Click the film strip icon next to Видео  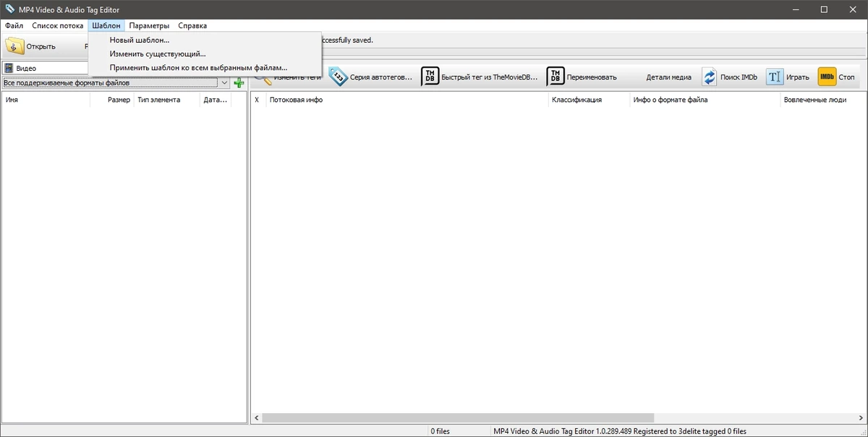9,68
